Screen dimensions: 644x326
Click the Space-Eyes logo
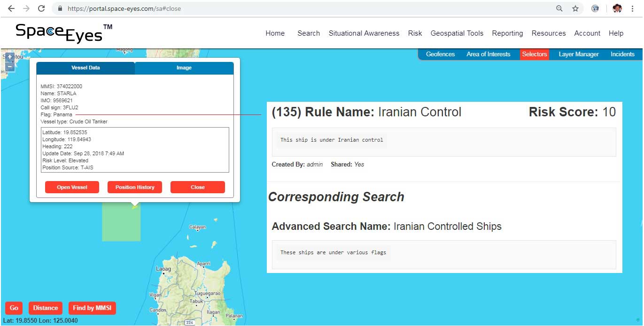coord(64,33)
